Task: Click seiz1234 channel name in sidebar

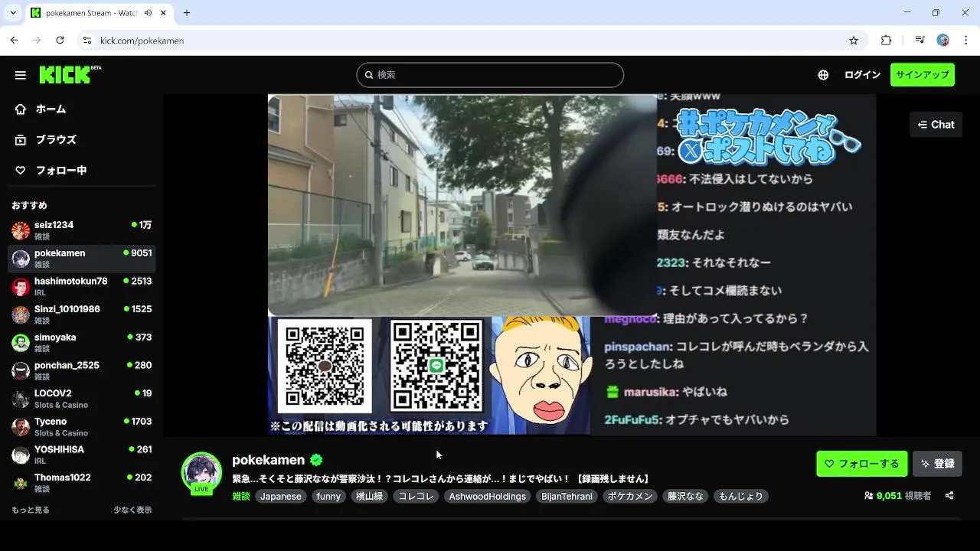Action: coord(54,225)
